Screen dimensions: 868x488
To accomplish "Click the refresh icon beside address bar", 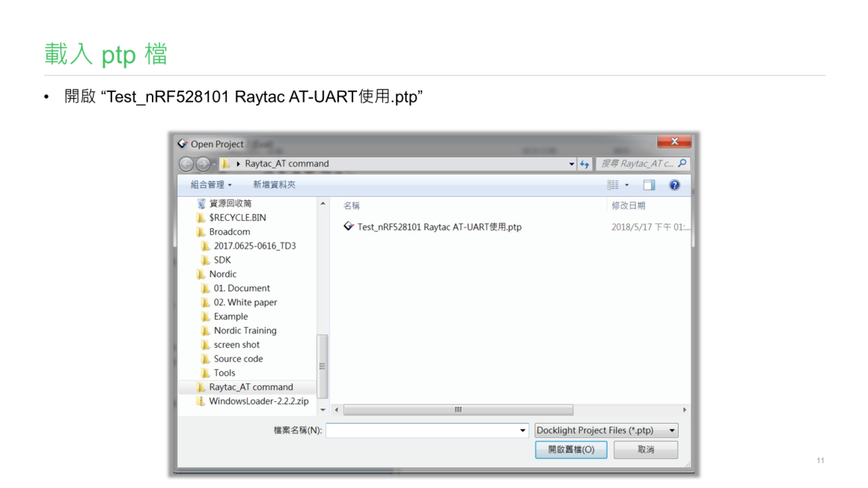I will tap(584, 164).
